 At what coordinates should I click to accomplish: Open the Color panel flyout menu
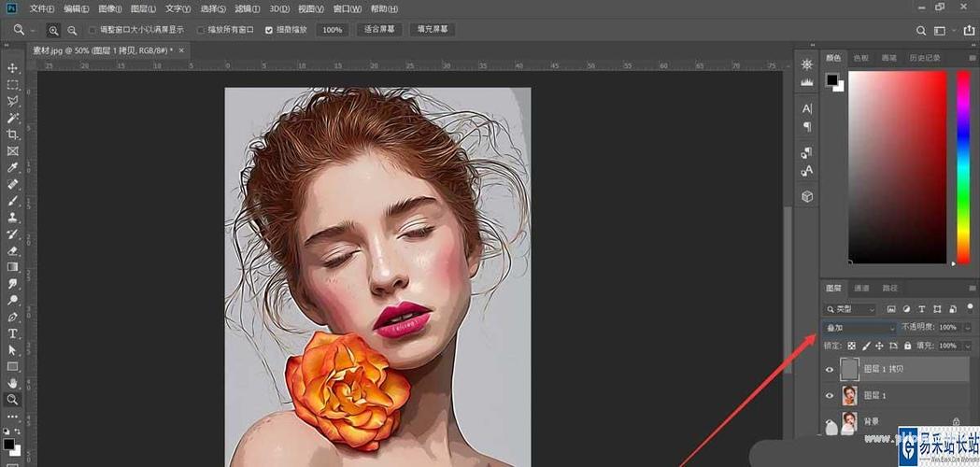(x=972, y=58)
